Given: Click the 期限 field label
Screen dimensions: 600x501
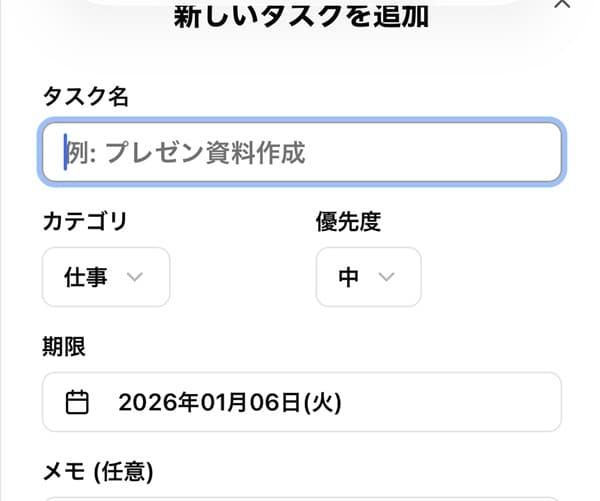Looking at the screenshot, I should click(x=63, y=346).
